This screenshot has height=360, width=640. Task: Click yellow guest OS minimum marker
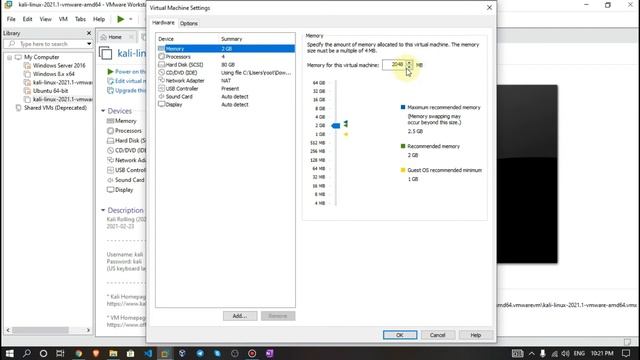pyautogui.click(x=346, y=134)
